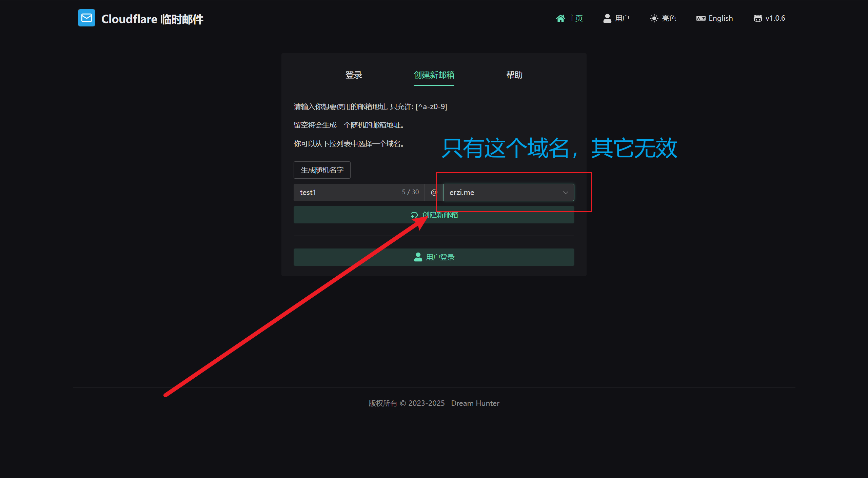The height and width of the screenshot is (478, 868).
Task: Click the Cloudflare mail envelope logo
Action: click(x=86, y=18)
